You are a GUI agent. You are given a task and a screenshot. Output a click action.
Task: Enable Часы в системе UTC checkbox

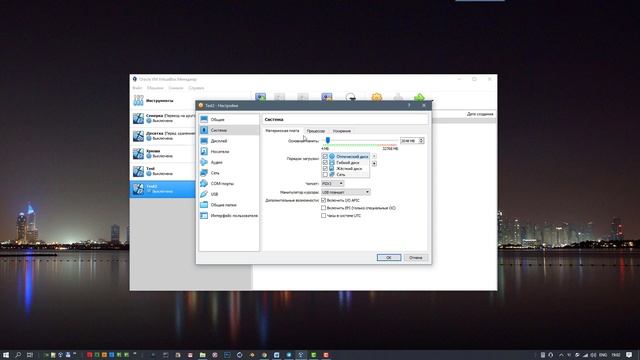pos(323,216)
